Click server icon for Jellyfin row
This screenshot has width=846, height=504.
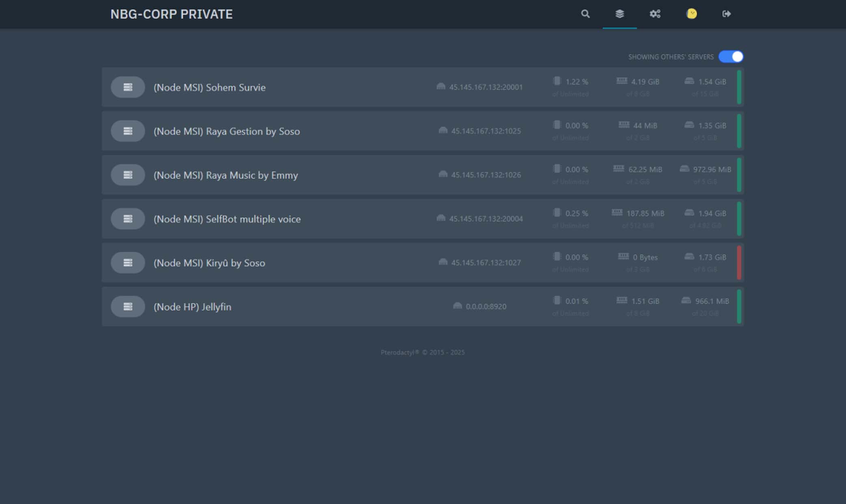(128, 307)
